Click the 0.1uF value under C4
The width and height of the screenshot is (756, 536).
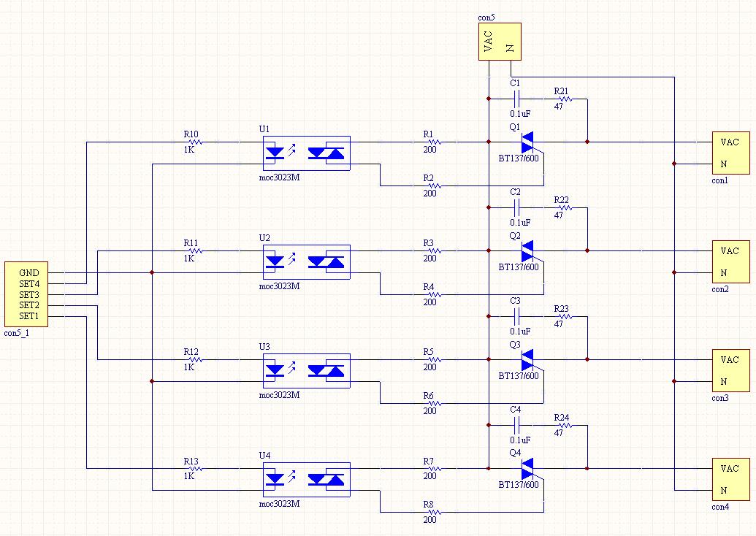click(x=520, y=440)
